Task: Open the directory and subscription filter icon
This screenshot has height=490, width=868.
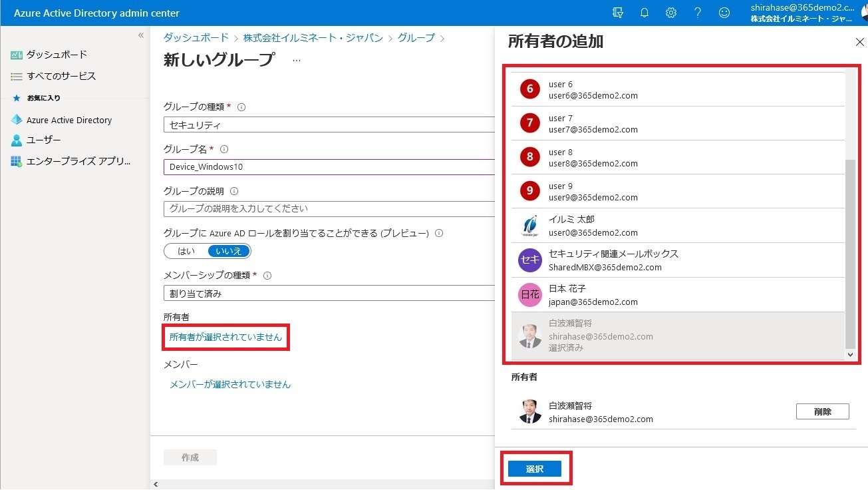Action: tap(618, 13)
